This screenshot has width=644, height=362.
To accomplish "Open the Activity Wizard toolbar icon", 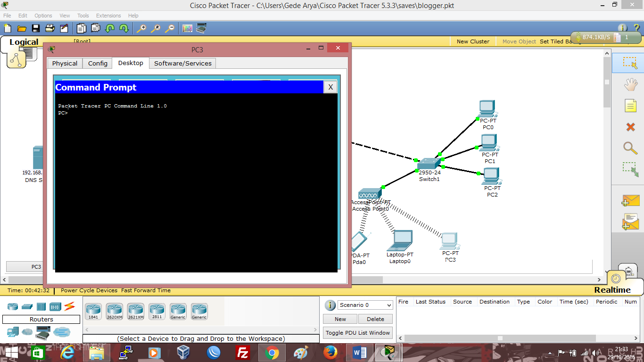I will point(64,28).
